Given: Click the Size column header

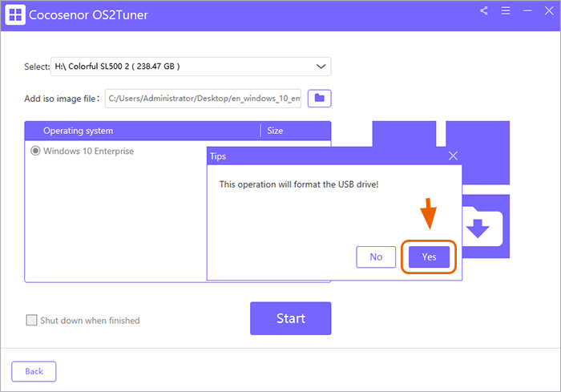Looking at the screenshot, I should (x=275, y=131).
